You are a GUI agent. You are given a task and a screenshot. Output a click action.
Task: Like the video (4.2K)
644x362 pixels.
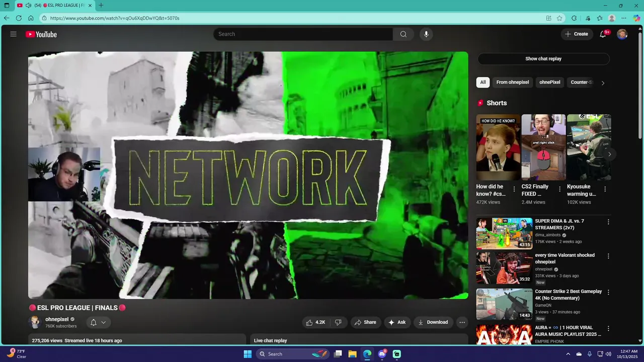(x=315, y=322)
